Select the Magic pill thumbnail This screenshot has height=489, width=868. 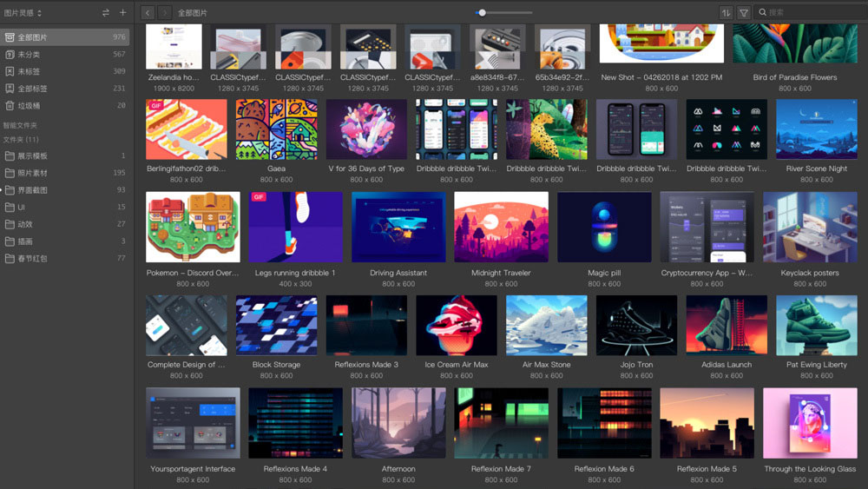pyautogui.click(x=604, y=227)
